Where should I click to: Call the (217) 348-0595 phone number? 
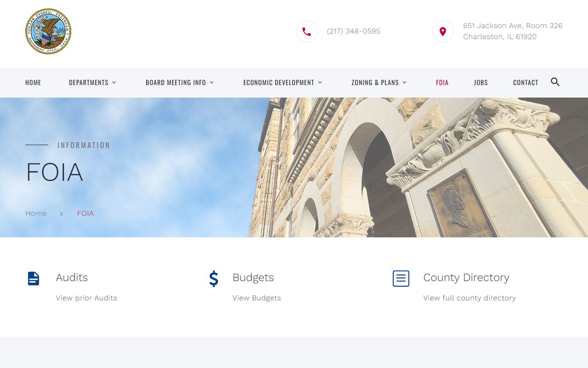(x=354, y=31)
